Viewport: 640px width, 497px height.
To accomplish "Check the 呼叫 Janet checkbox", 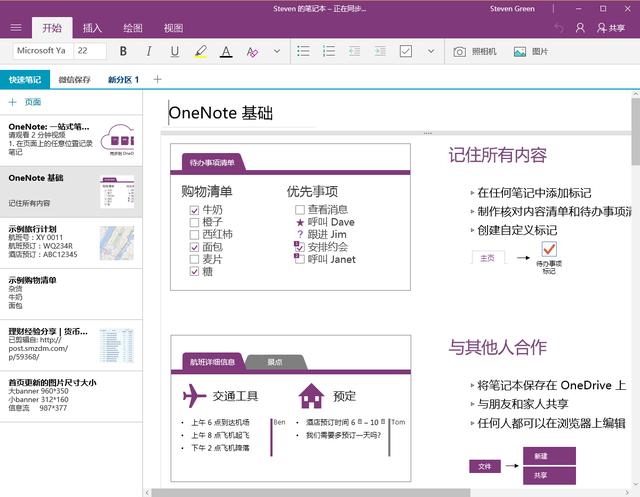I will [299, 259].
